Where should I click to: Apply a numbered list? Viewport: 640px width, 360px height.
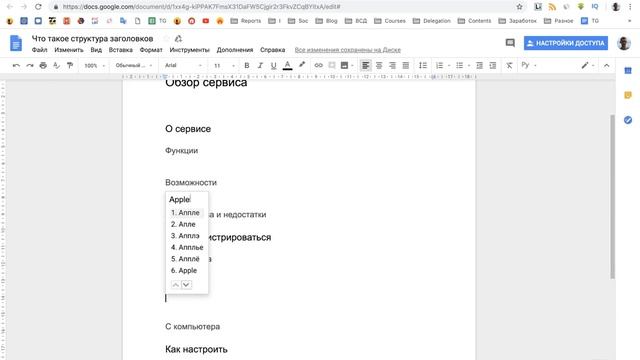439,65
